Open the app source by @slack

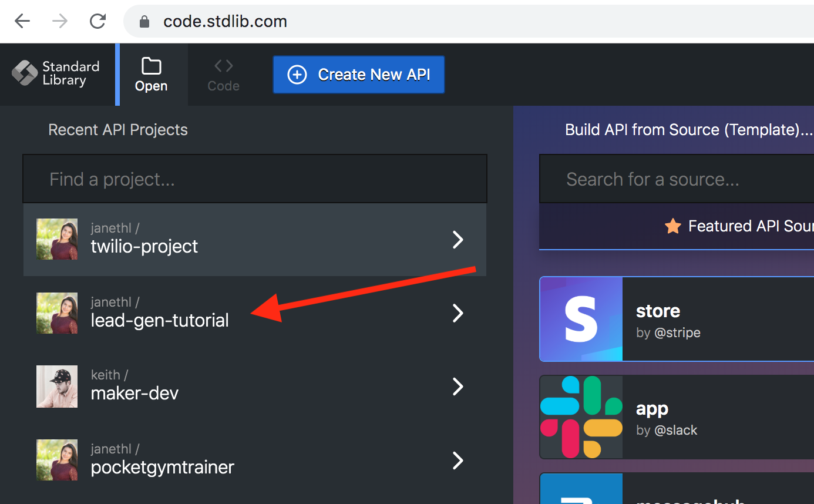click(677, 417)
